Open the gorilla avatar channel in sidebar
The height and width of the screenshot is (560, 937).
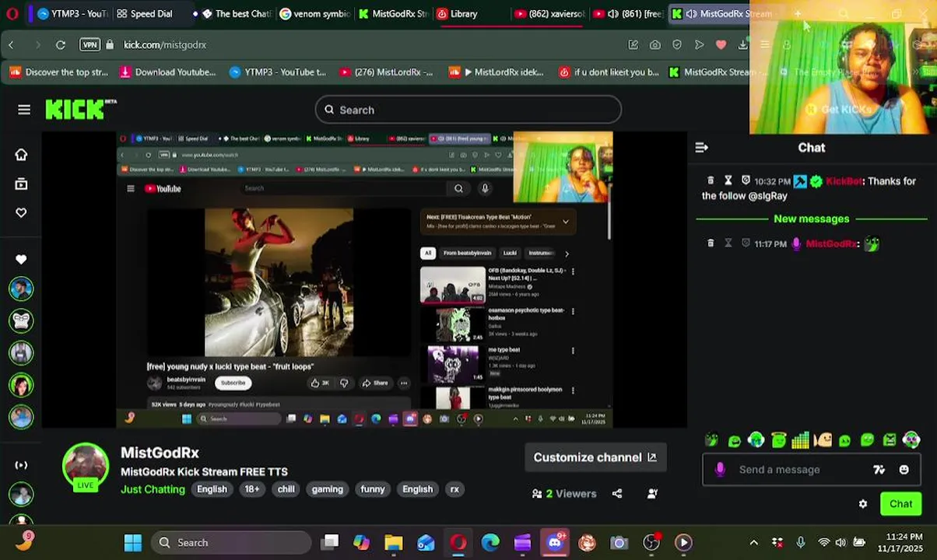[21, 320]
